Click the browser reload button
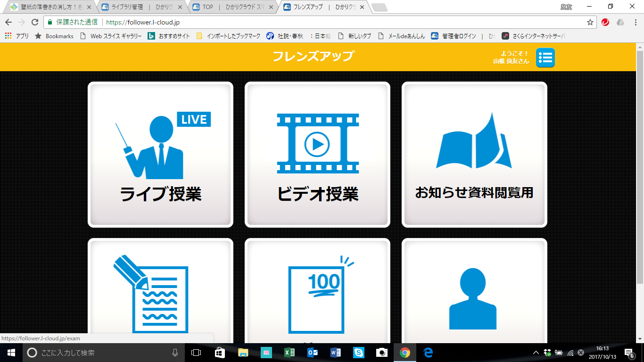Image resolution: width=644 pixels, height=362 pixels. click(34, 22)
